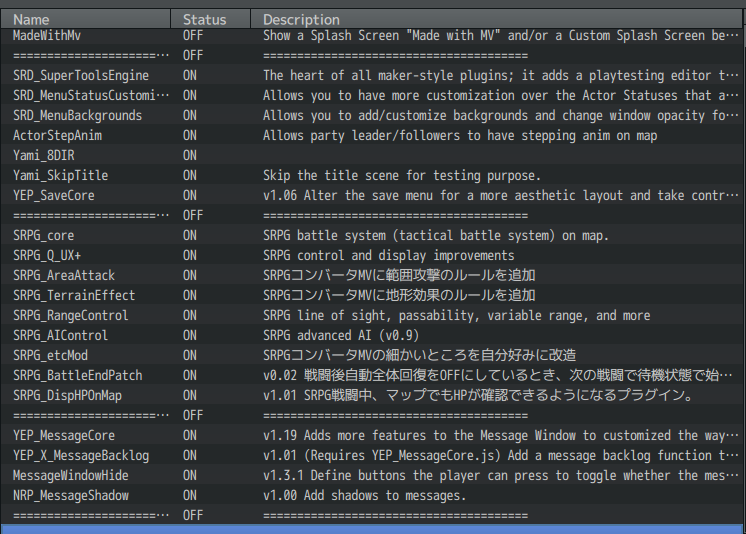Select the SRPG_BattleEndPatch plugin
The height and width of the screenshot is (534, 746).
(372, 375)
